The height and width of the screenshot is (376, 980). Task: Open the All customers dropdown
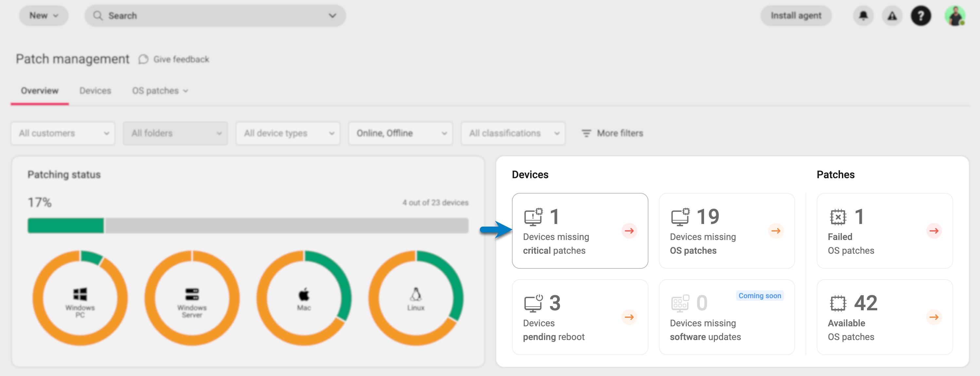(63, 133)
